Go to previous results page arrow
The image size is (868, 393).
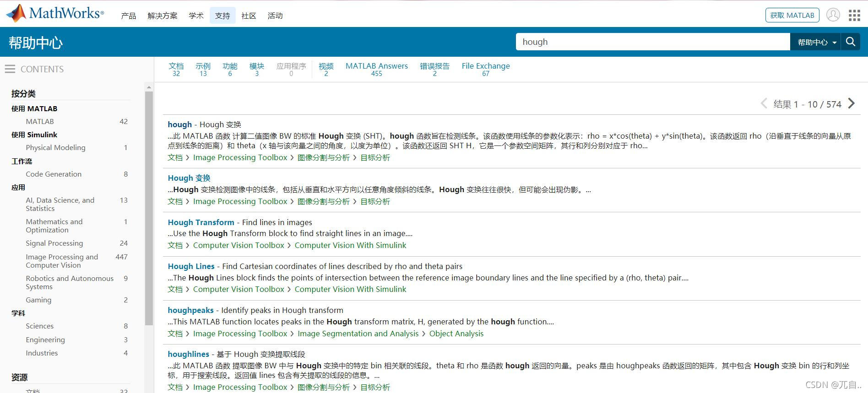pos(764,103)
